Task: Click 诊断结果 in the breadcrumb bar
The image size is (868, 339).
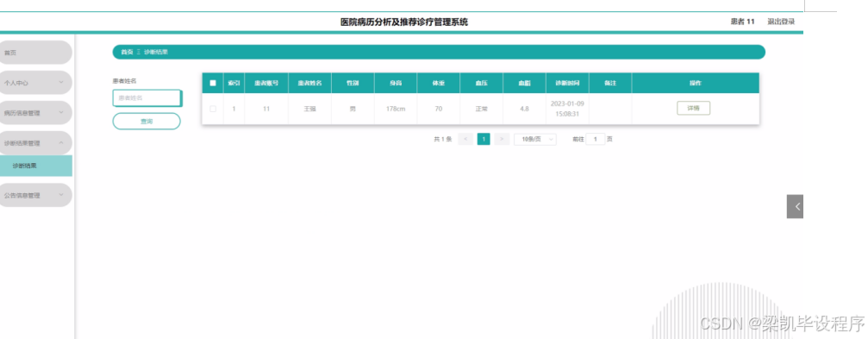Action: [155, 52]
